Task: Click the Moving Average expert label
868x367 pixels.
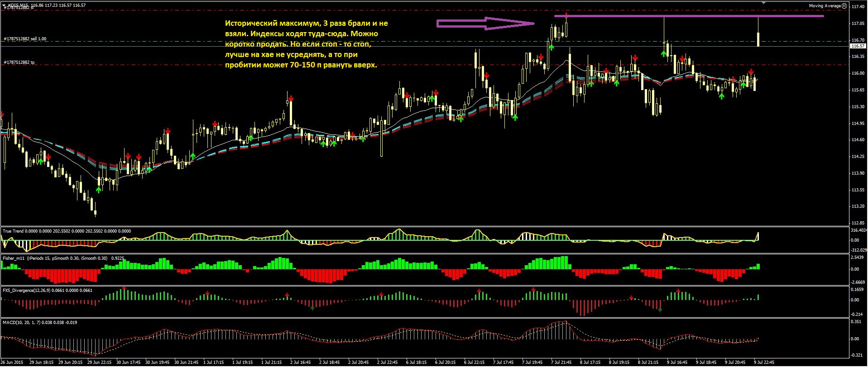Action: tap(825, 6)
